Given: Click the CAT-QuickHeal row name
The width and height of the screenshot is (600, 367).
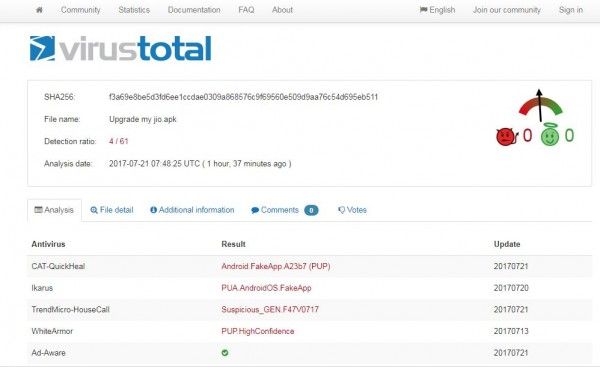Looking at the screenshot, I should [x=58, y=266].
